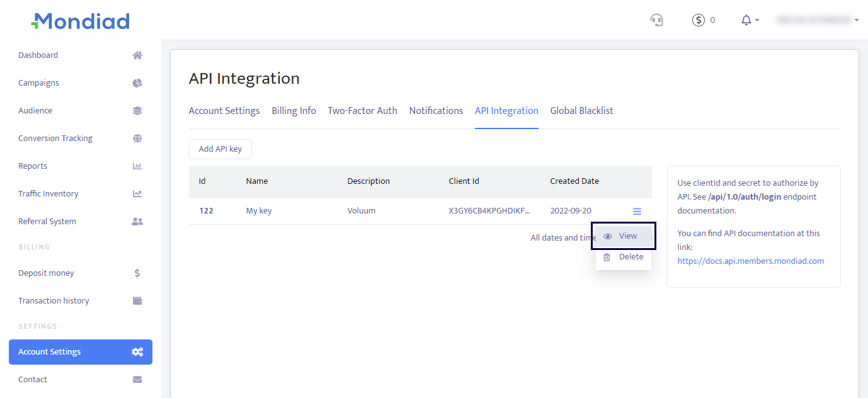Viewport: 868px width, 398px height.
Task: Click the support headset icon
Action: point(656,20)
